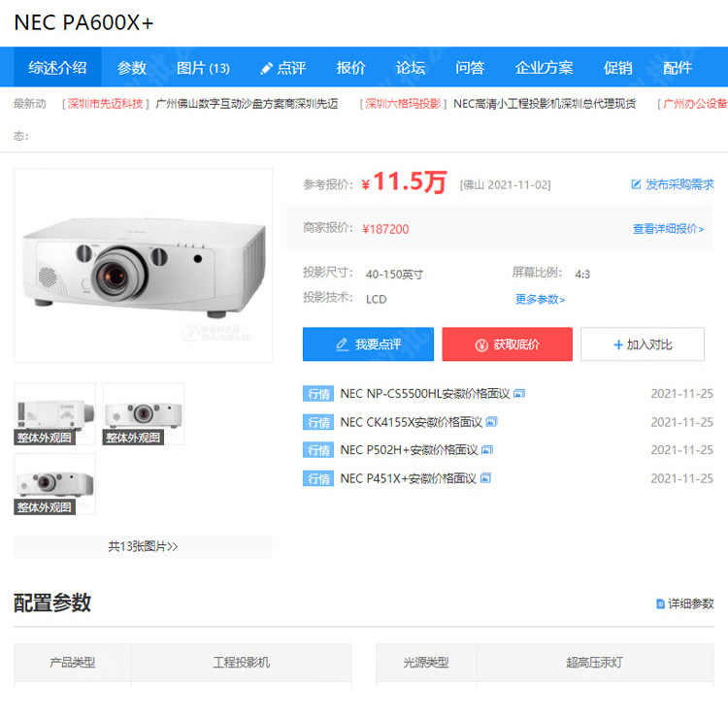Click the yen icon on 获取底价 button
Viewport: 728px width, 717px height.
pyautogui.click(x=481, y=344)
